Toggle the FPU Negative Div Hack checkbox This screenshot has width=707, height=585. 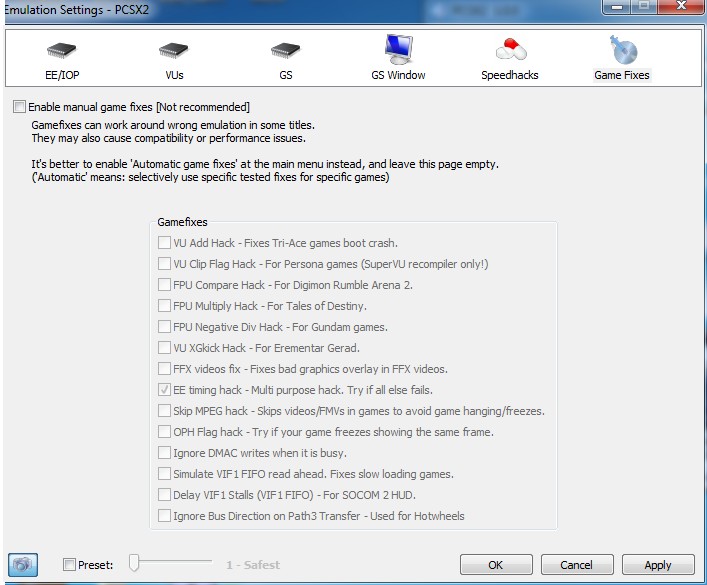click(164, 327)
